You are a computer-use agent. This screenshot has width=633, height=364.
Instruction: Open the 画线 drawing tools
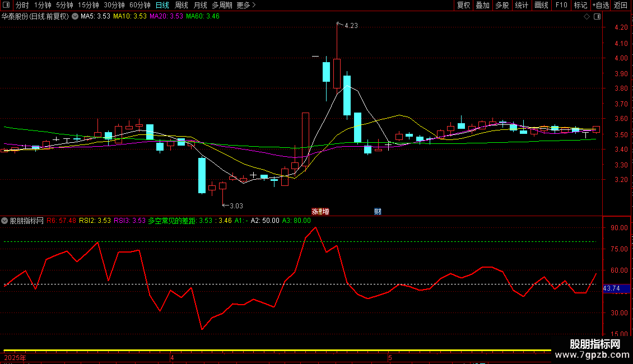[541, 5]
